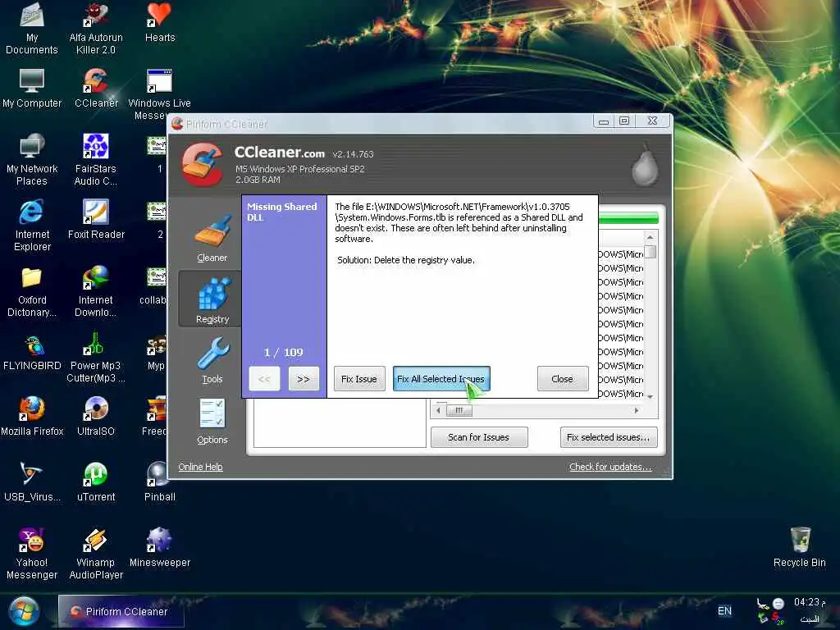Open FLYINGBIRD desktop icon

32,353
